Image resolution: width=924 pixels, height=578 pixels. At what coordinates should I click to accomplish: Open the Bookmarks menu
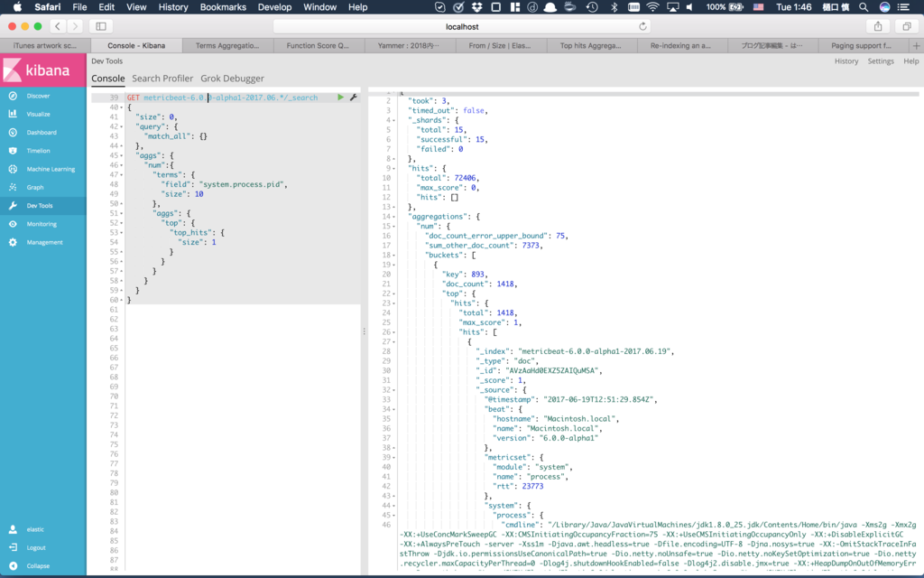tap(223, 7)
